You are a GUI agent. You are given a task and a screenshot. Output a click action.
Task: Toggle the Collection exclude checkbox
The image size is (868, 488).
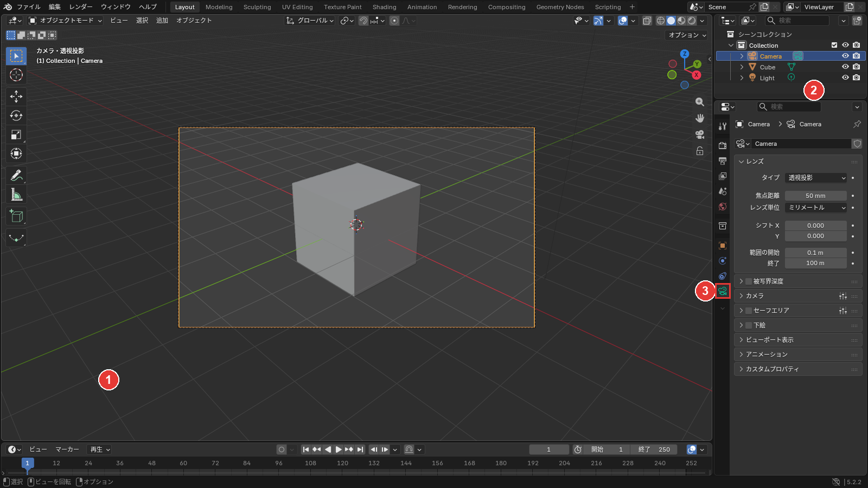tap(834, 45)
